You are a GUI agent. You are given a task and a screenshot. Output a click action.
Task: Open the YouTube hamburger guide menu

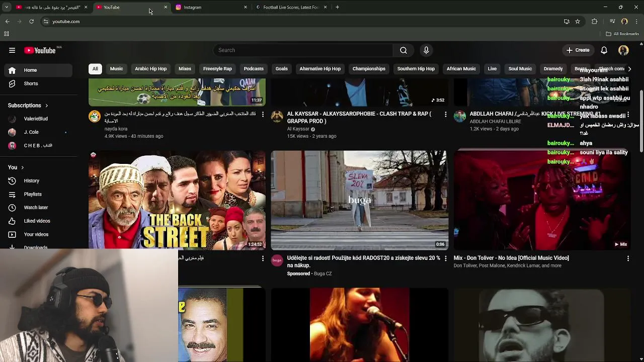(12, 50)
